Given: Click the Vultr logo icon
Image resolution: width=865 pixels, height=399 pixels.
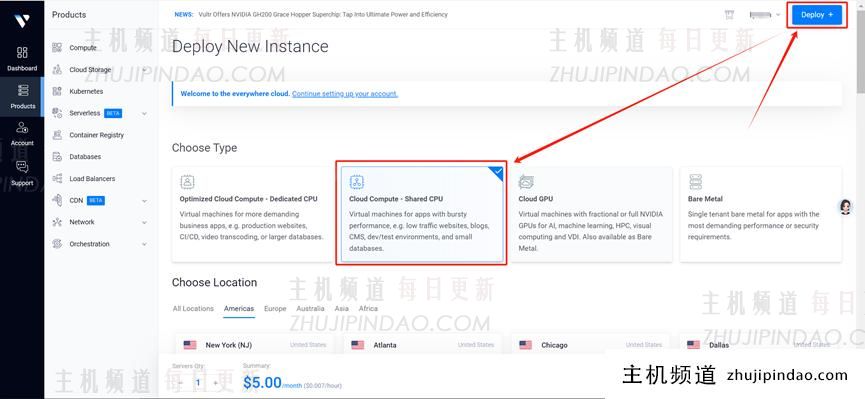Looking at the screenshot, I should pyautogui.click(x=22, y=21).
